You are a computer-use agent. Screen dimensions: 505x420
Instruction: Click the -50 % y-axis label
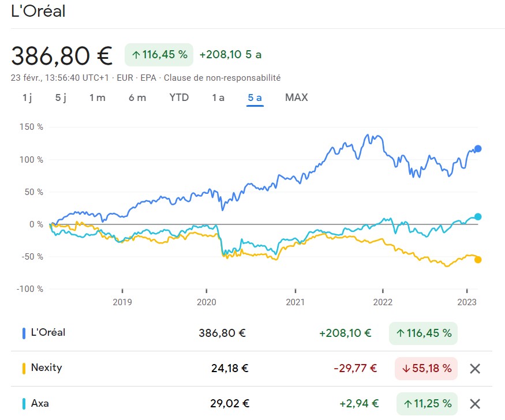(x=32, y=257)
